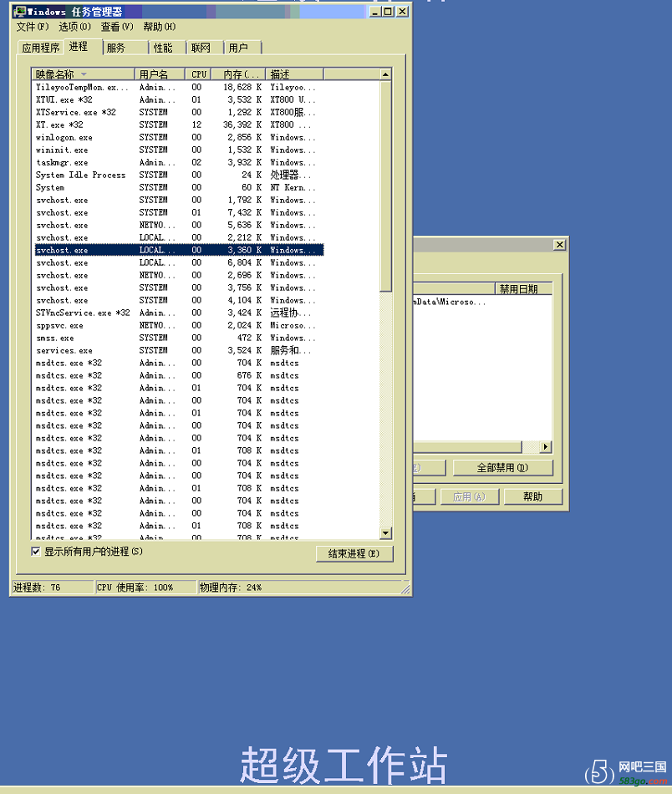Viewport: 672px width, 794px height.
Task: Toggle the show all users' processes checkbox
Action: click(35, 552)
